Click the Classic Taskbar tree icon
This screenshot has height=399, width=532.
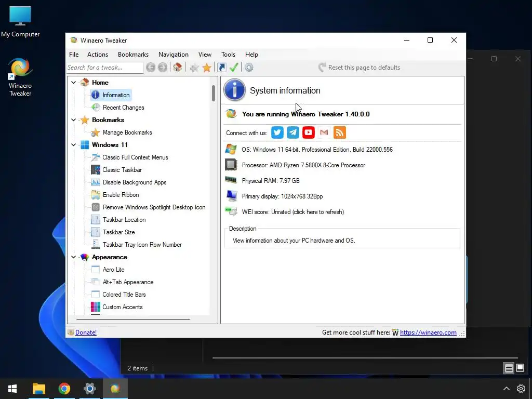click(x=96, y=170)
